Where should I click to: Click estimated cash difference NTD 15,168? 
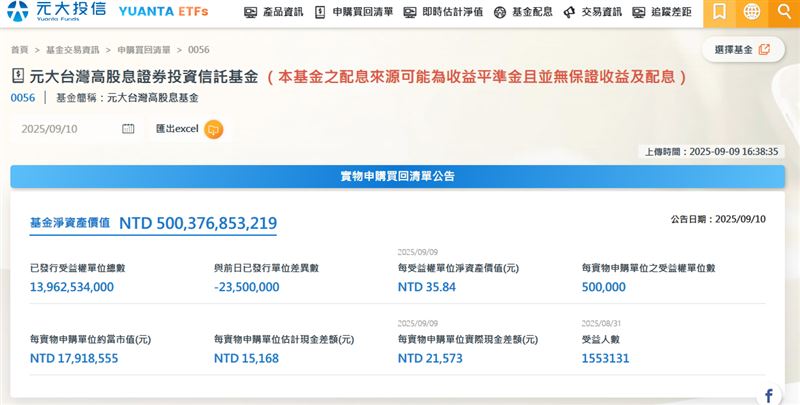coord(246,358)
